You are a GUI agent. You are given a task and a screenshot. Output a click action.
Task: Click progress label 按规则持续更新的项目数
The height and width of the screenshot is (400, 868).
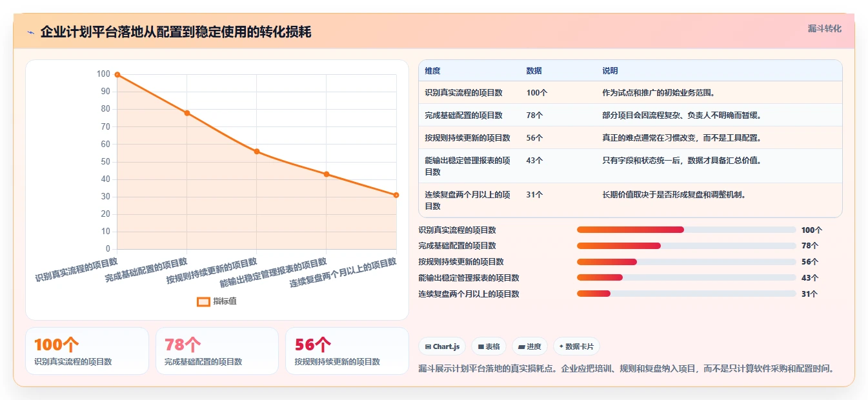461,262
